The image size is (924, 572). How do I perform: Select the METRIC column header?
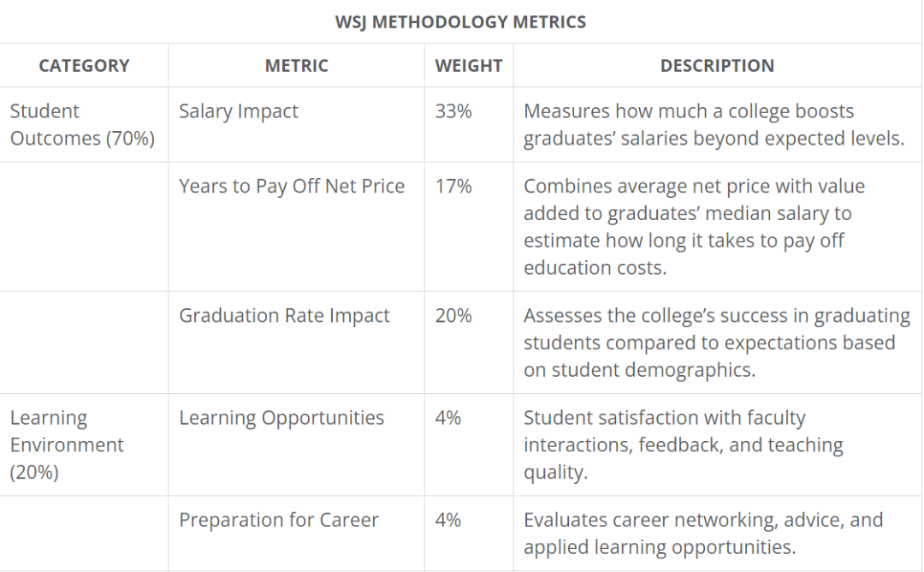coord(296,66)
